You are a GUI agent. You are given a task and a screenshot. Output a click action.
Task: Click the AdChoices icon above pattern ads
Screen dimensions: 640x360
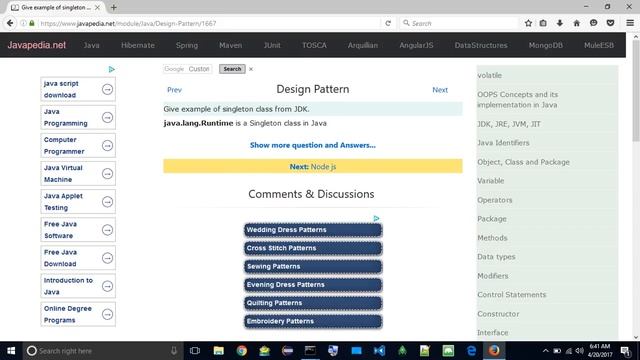point(376,219)
